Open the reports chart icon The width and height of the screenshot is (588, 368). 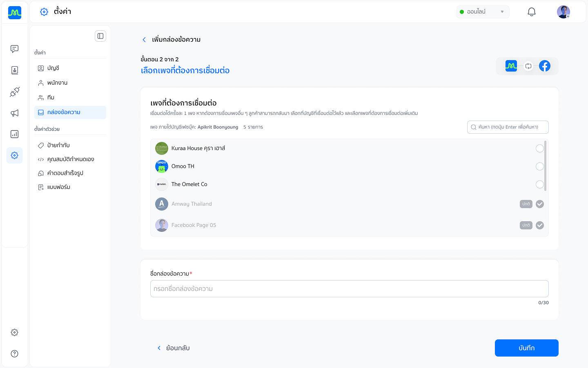[x=15, y=134]
